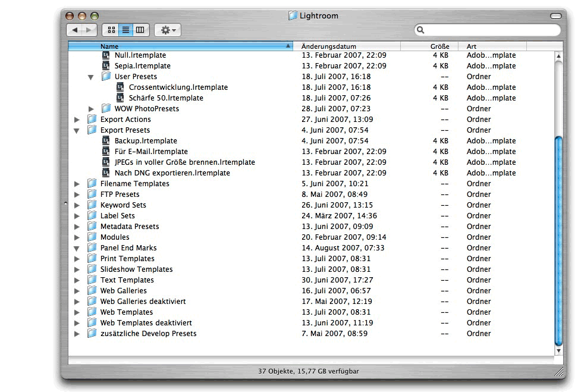578x392 pixels.
Task: Open the gear Action menu
Action: tap(168, 30)
